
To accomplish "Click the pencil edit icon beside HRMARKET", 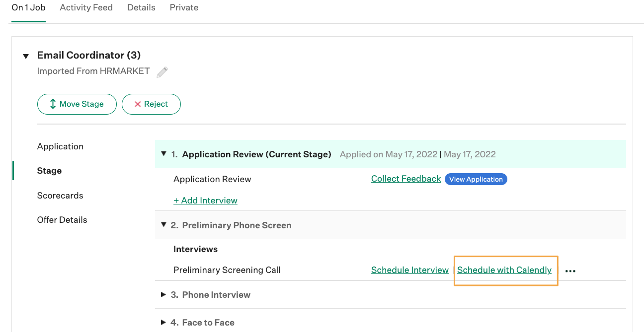I will click(x=162, y=72).
